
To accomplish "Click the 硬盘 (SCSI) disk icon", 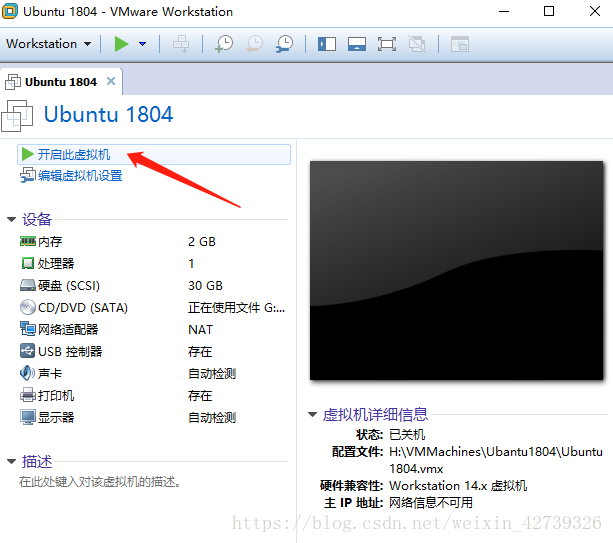I will click(28, 285).
